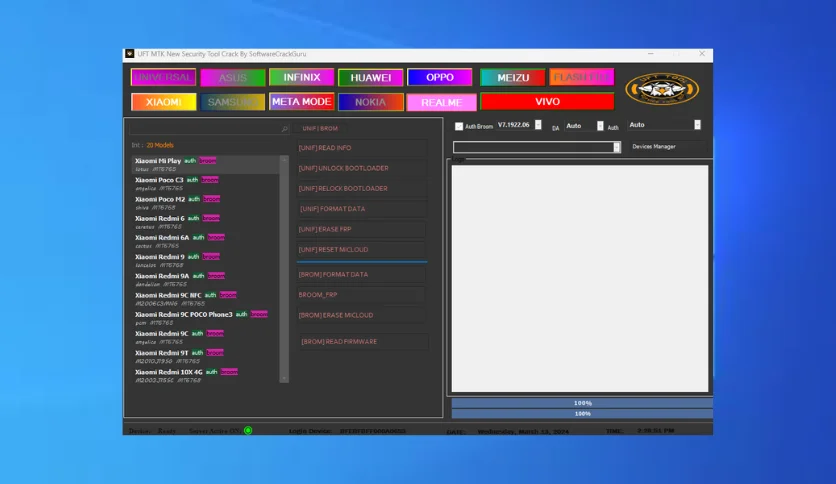Select Xiaomi Redmi 9C POCO Phone3 model

point(205,318)
